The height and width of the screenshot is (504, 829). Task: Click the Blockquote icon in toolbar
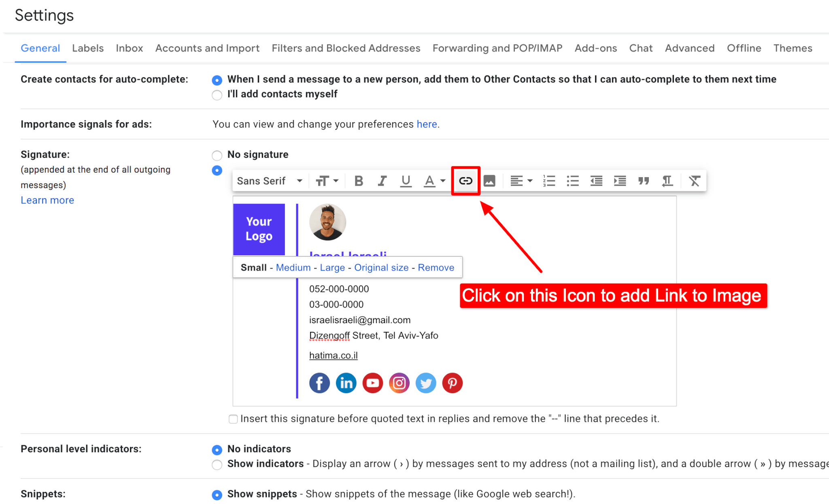(x=643, y=181)
